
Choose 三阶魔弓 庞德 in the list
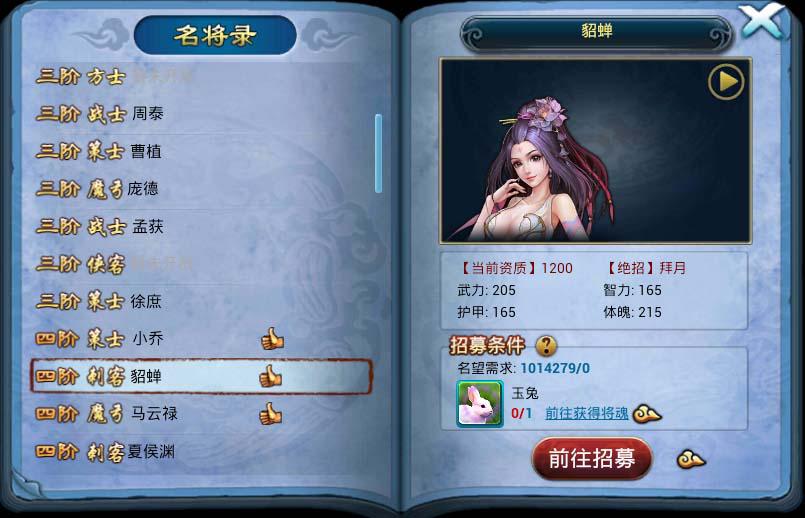point(203,188)
